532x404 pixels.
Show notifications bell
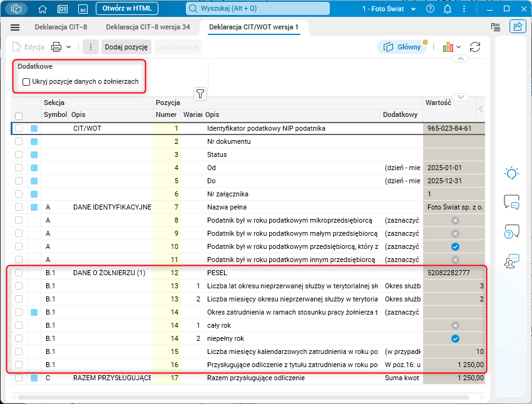(448, 9)
